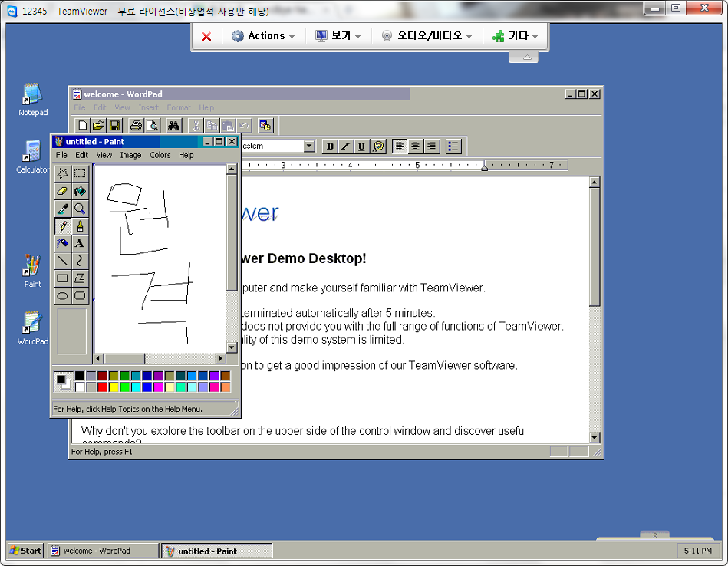Toggle Bullets list style in WordPad
The width and height of the screenshot is (728, 566).
click(x=453, y=146)
